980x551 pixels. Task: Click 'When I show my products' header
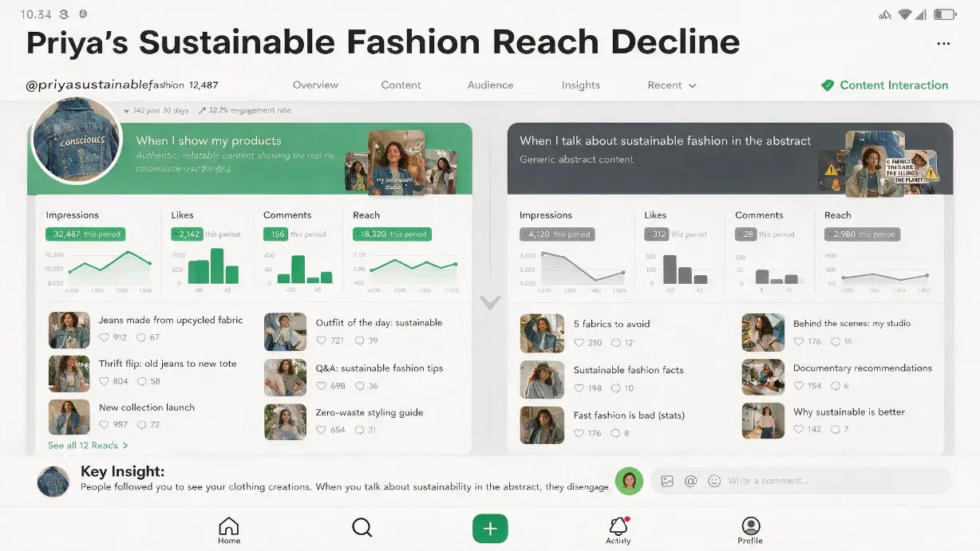pos(209,140)
